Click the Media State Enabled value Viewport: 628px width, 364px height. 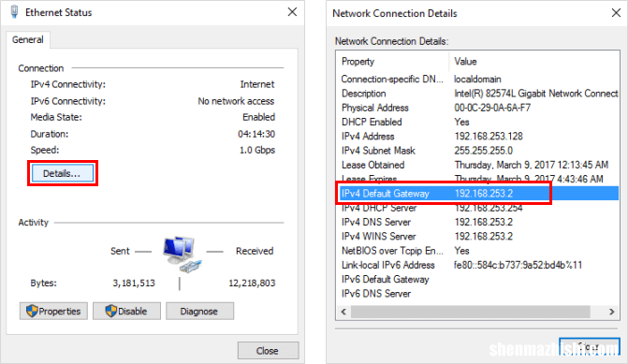tap(258, 117)
